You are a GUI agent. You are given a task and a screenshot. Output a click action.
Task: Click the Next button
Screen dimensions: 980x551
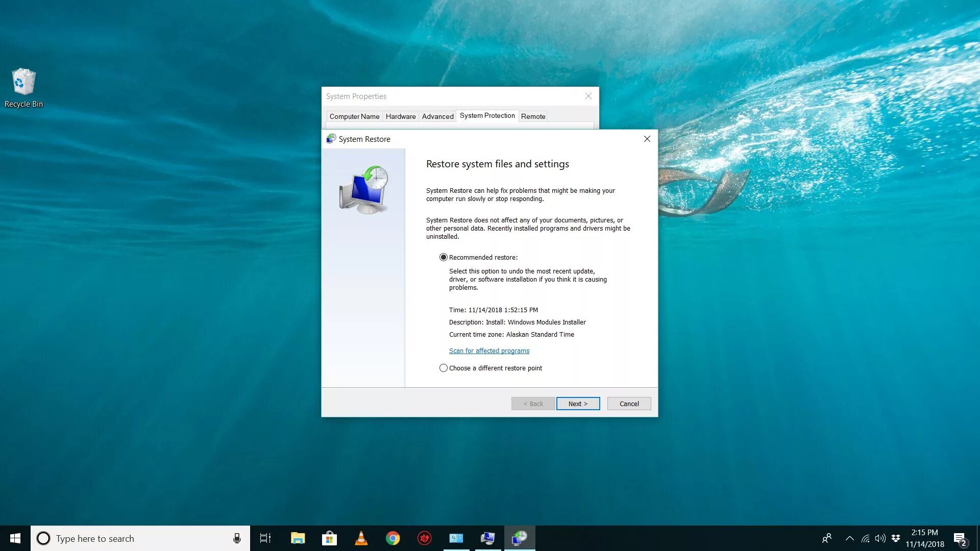[x=578, y=404]
